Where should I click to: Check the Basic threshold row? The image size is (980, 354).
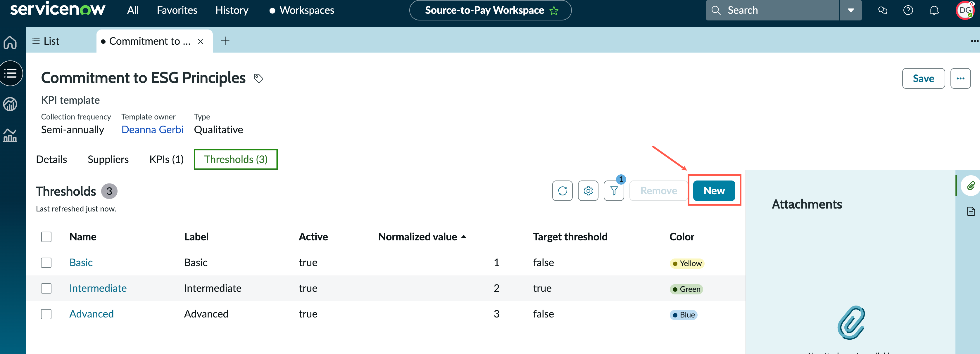(46, 263)
